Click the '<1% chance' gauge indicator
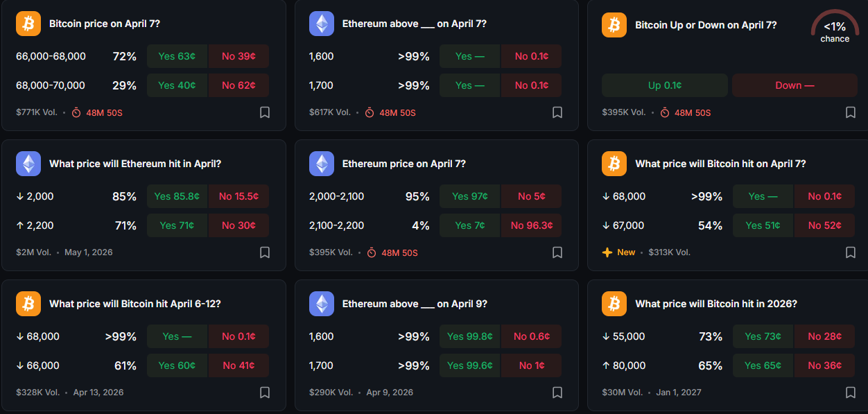This screenshot has height=414, width=868. 835,28
